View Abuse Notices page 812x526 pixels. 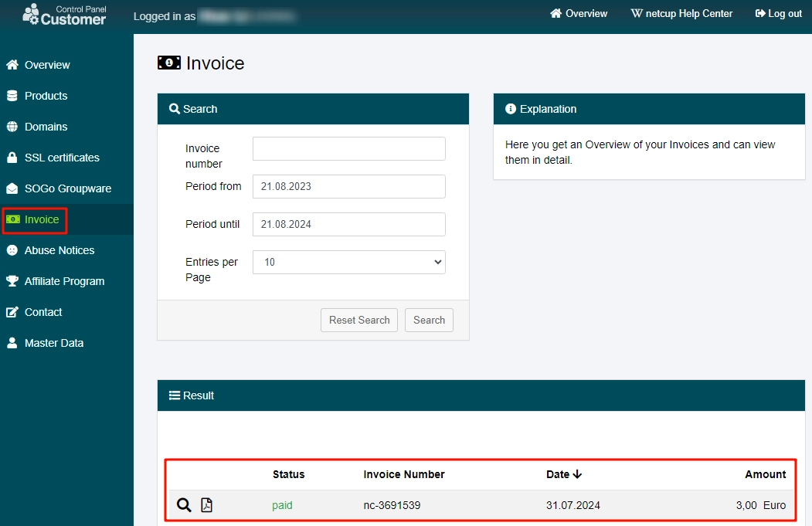point(59,250)
